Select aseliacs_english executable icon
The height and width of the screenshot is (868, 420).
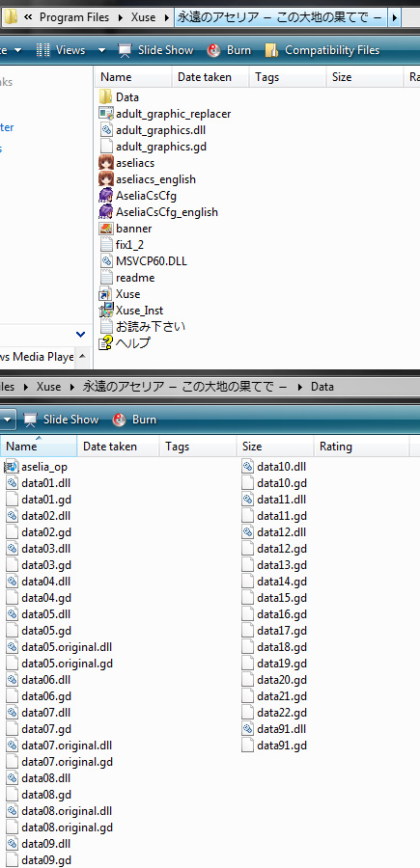click(106, 179)
